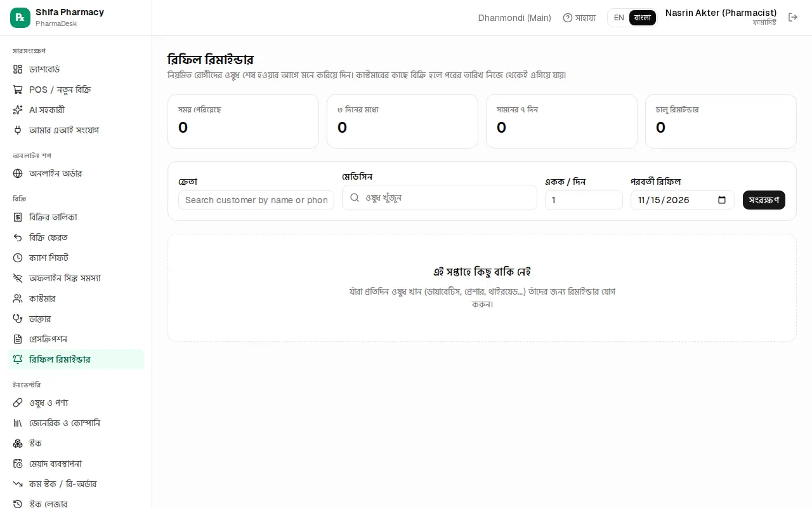Screen dimensions: 812x508
Task: Switch language to EN
Action: click(619, 18)
